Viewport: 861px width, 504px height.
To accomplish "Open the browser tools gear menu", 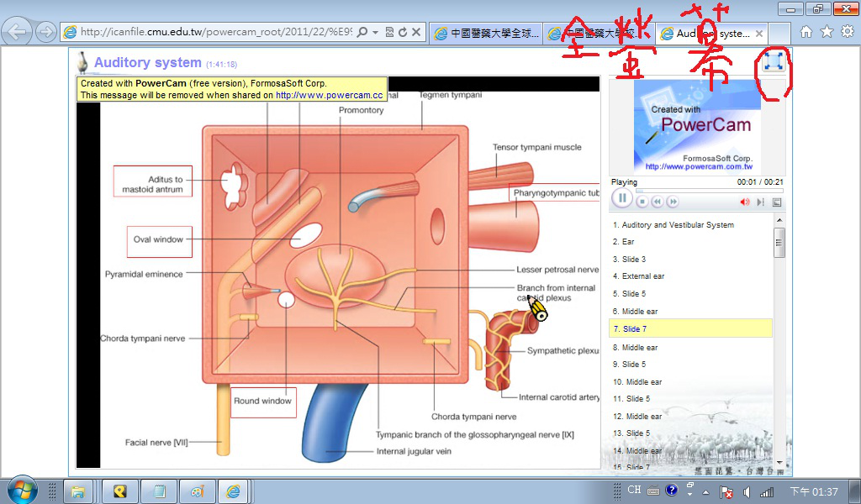I will pos(847,32).
